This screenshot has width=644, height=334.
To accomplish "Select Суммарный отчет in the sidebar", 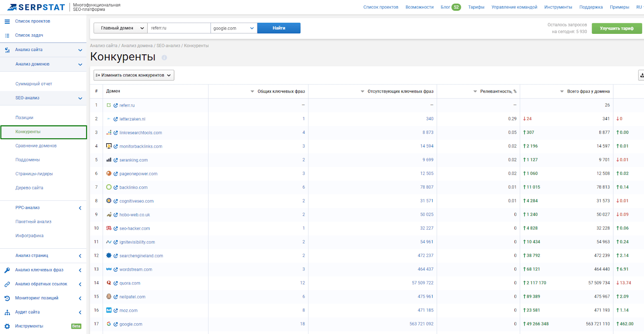I will click(x=34, y=84).
